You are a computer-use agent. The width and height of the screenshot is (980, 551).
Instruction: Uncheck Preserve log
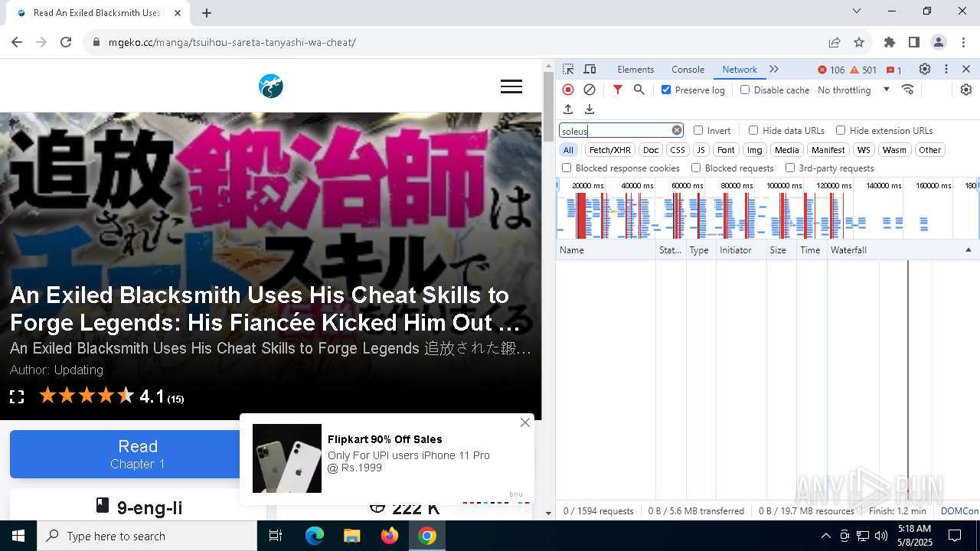(666, 90)
